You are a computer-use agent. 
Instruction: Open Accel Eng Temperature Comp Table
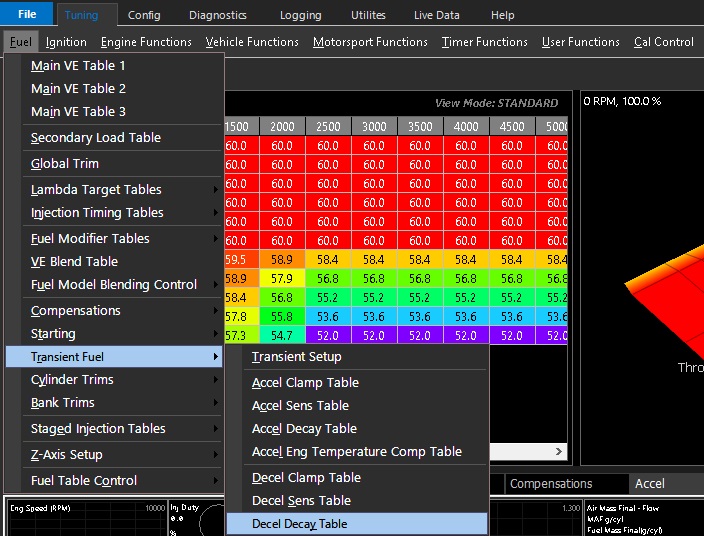click(357, 451)
